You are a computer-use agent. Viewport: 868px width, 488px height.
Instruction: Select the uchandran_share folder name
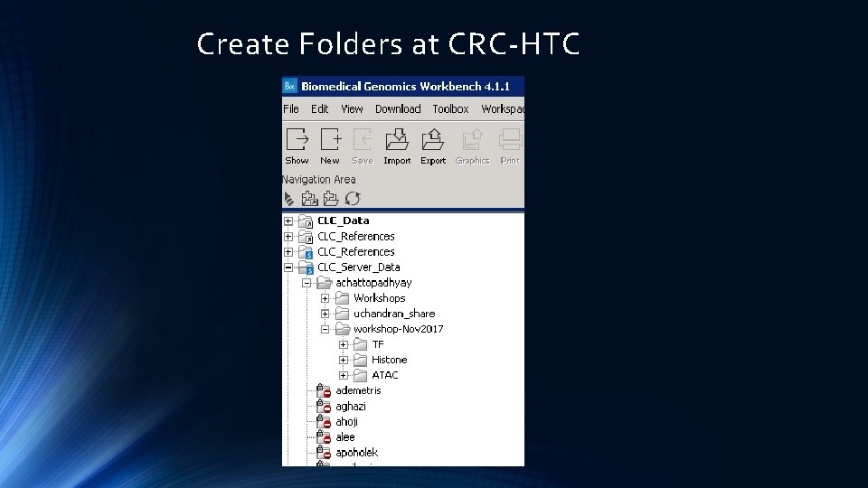click(394, 314)
